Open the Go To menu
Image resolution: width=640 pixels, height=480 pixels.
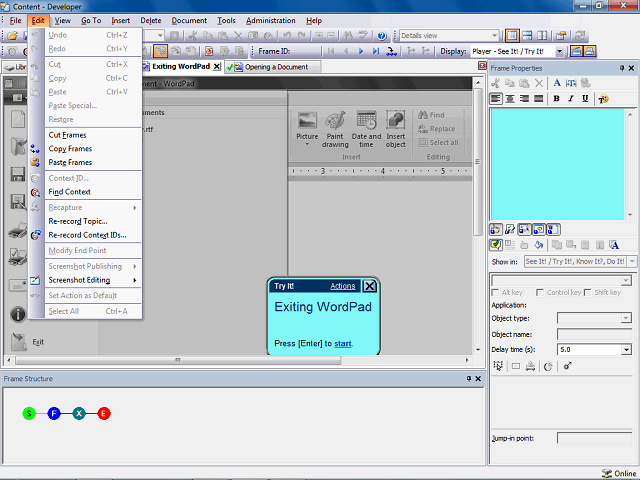tap(91, 20)
